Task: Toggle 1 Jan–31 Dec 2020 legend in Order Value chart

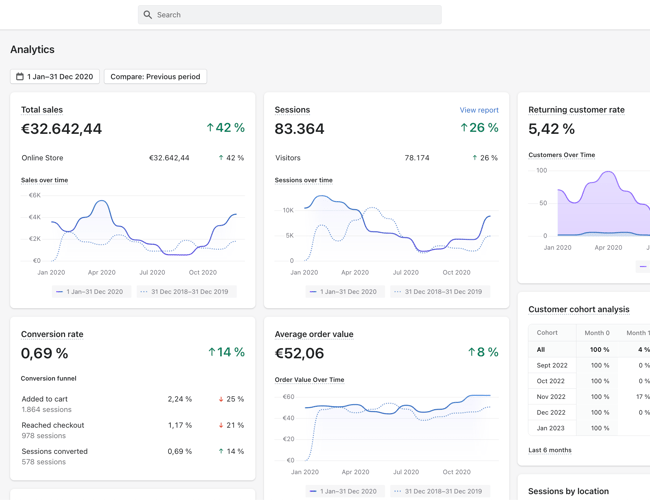Action: point(344,491)
